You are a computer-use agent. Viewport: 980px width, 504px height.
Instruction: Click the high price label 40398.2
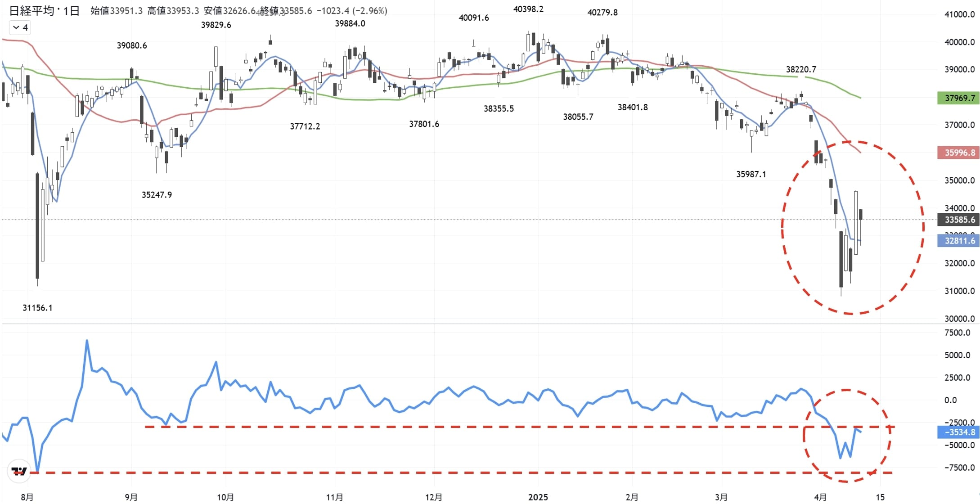coord(528,9)
